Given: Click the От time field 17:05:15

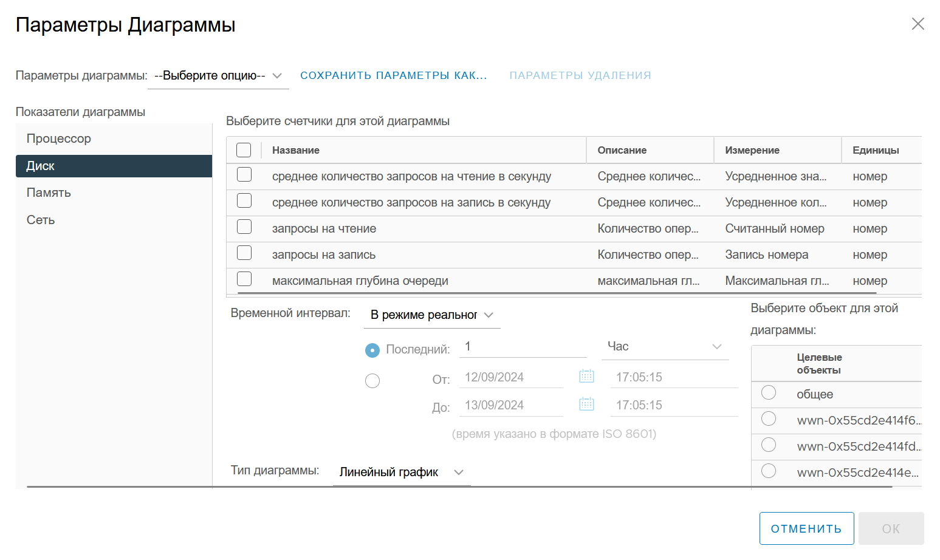Looking at the screenshot, I should (674, 377).
